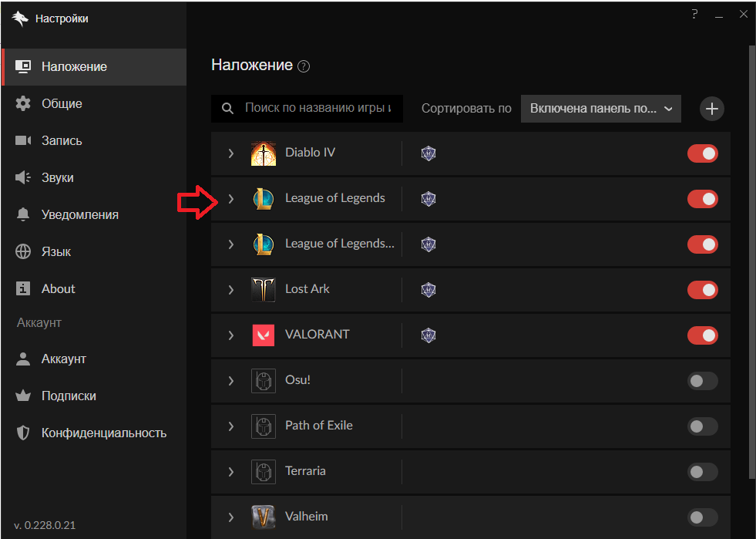This screenshot has width=756, height=539.
Task: Expand the Osu! row details
Action: tap(231, 381)
